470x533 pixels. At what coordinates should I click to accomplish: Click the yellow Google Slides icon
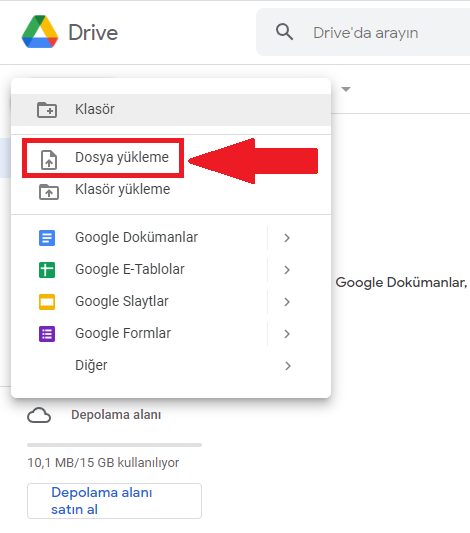click(x=47, y=302)
